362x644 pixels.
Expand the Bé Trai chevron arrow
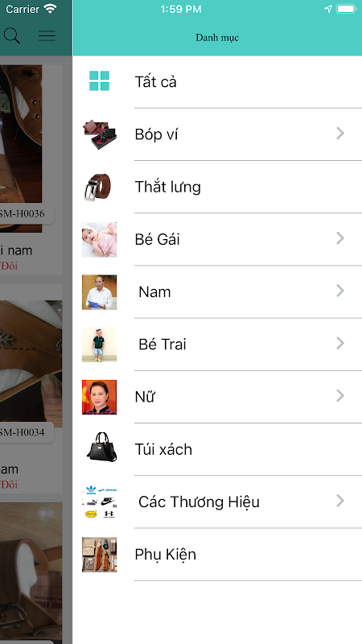click(339, 344)
